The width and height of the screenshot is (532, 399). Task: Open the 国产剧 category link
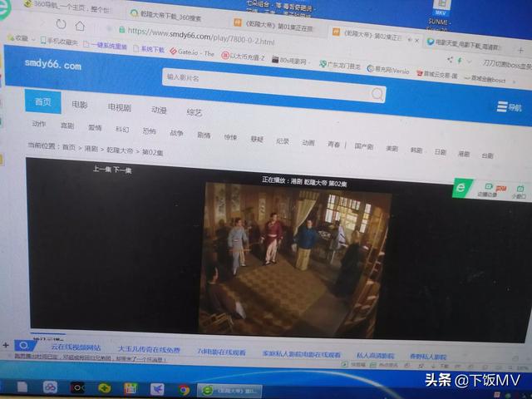pyautogui.click(x=364, y=146)
